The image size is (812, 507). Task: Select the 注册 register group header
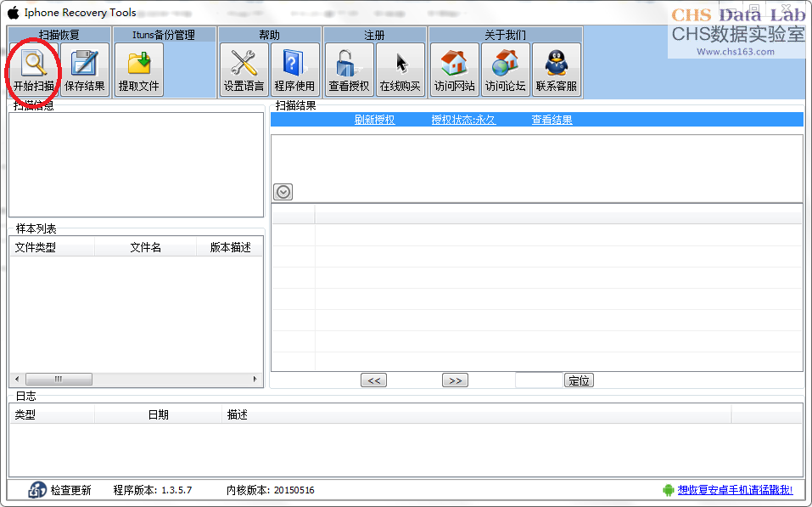[x=374, y=35]
